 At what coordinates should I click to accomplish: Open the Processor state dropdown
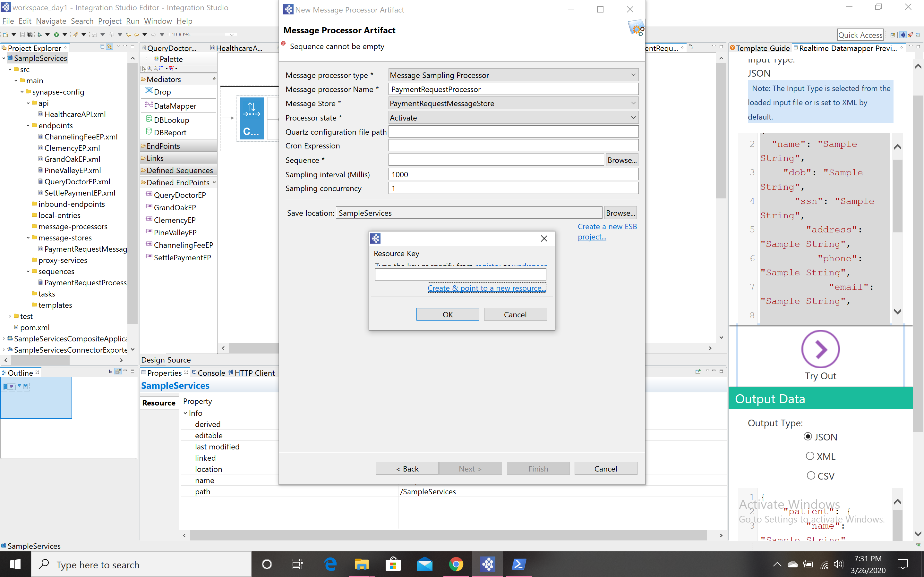[633, 118]
